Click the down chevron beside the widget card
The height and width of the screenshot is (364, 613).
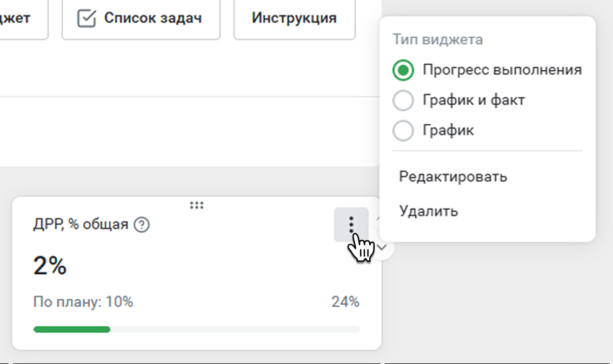click(x=383, y=247)
